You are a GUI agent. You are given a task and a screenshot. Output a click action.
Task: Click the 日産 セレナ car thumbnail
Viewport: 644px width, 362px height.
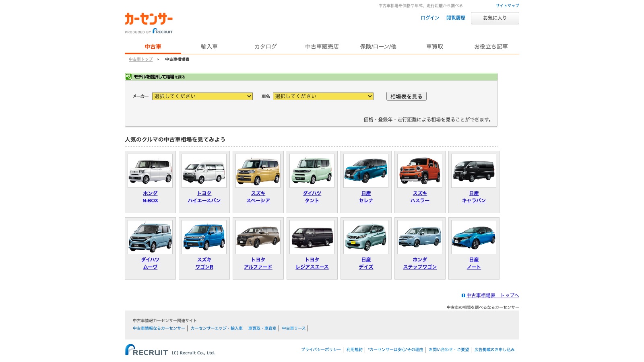coord(366,171)
